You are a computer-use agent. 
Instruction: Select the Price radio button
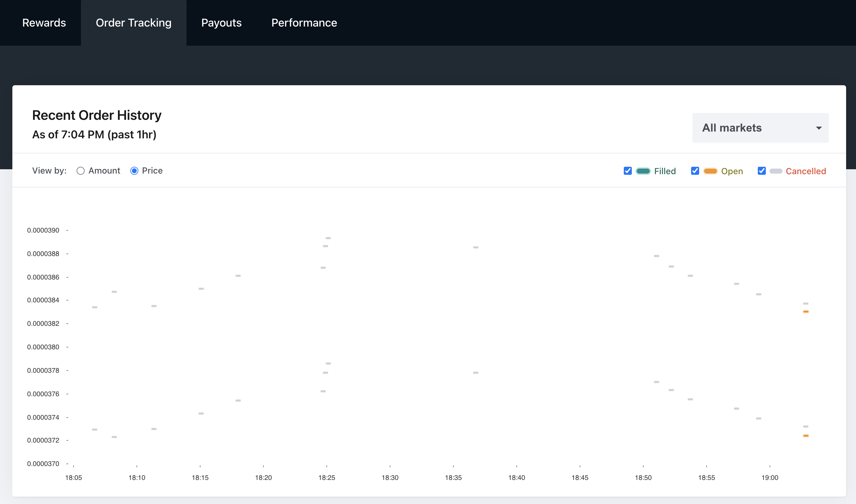pyautogui.click(x=134, y=171)
